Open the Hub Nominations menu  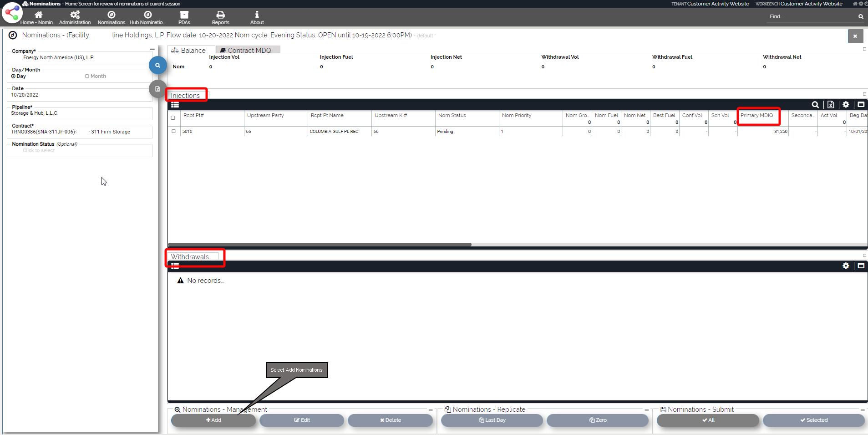pyautogui.click(x=147, y=17)
